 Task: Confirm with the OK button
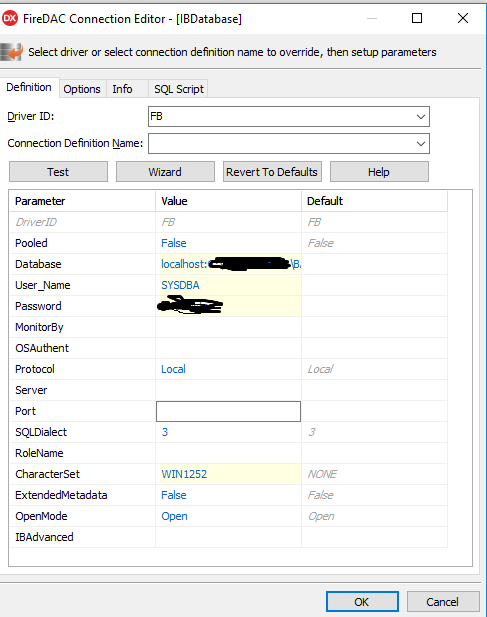coord(362,602)
